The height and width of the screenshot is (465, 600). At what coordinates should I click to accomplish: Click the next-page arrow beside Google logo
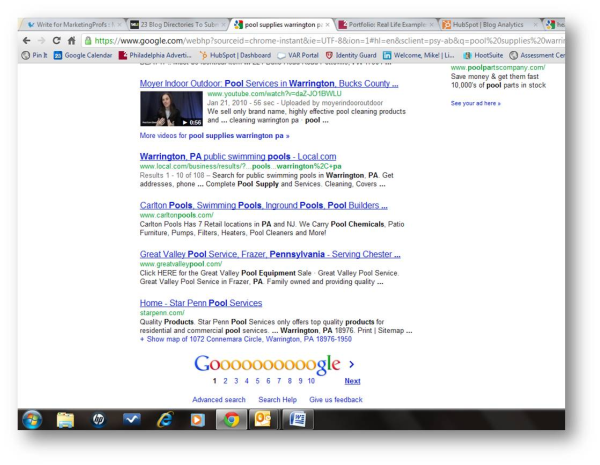pos(352,364)
